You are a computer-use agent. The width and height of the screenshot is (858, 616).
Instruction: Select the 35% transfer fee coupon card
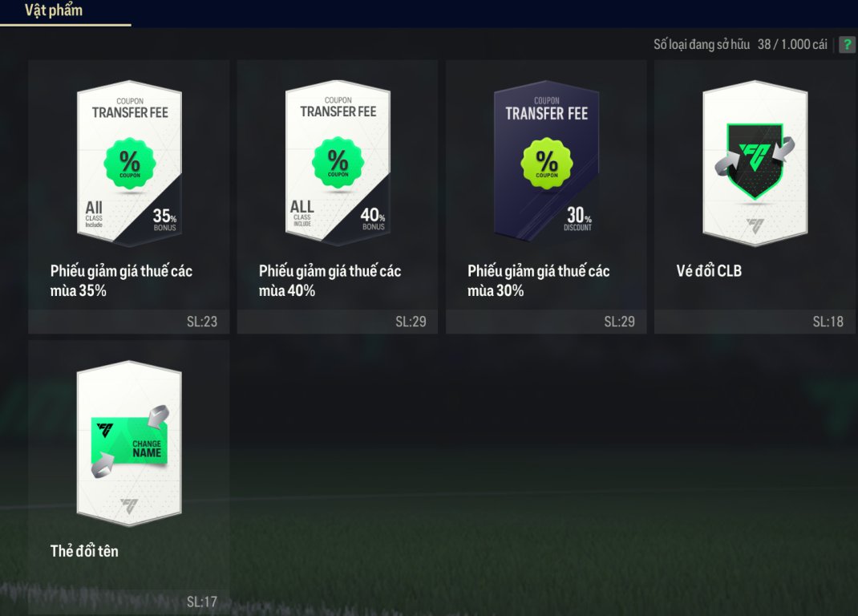(129, 164)
